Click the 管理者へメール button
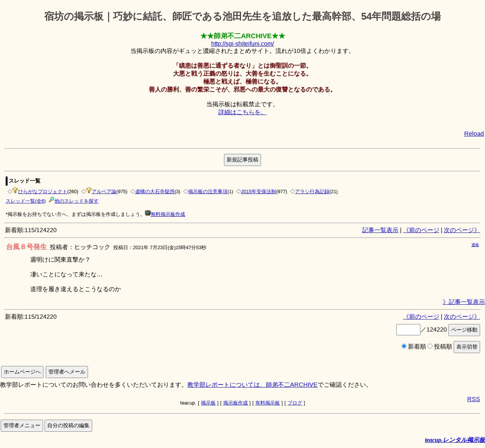485x448 pixels. [x=67, y=372]
